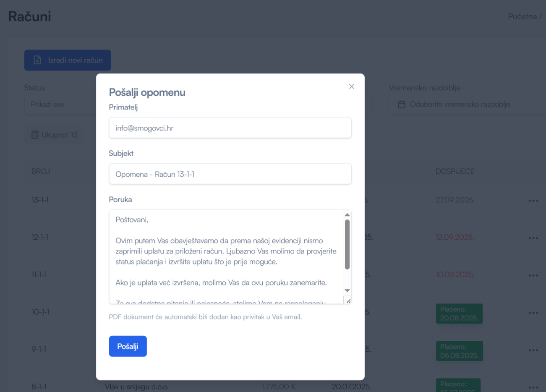Click the Poruka scrollbar thumb

point(347,244)
